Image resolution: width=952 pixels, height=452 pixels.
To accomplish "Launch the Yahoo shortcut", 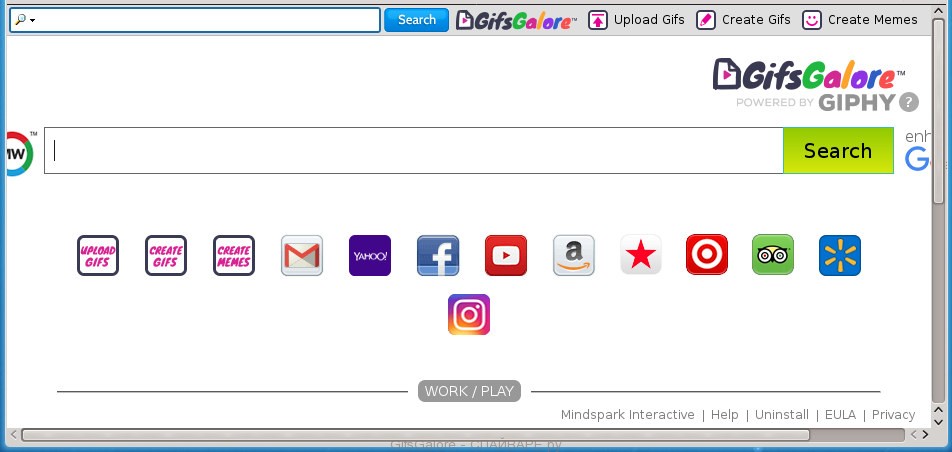I will pyautogui.click(x=370, y=255).
